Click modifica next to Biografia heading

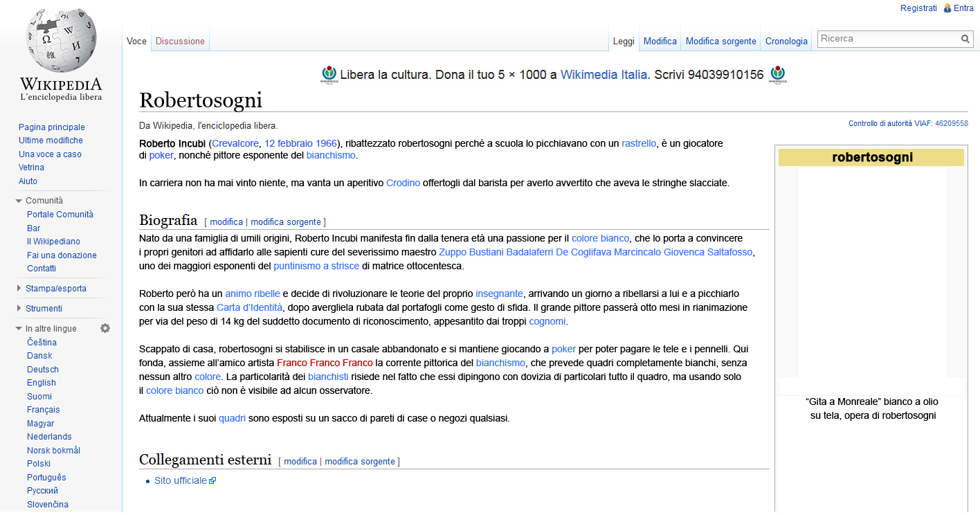(x=226, y=222)
